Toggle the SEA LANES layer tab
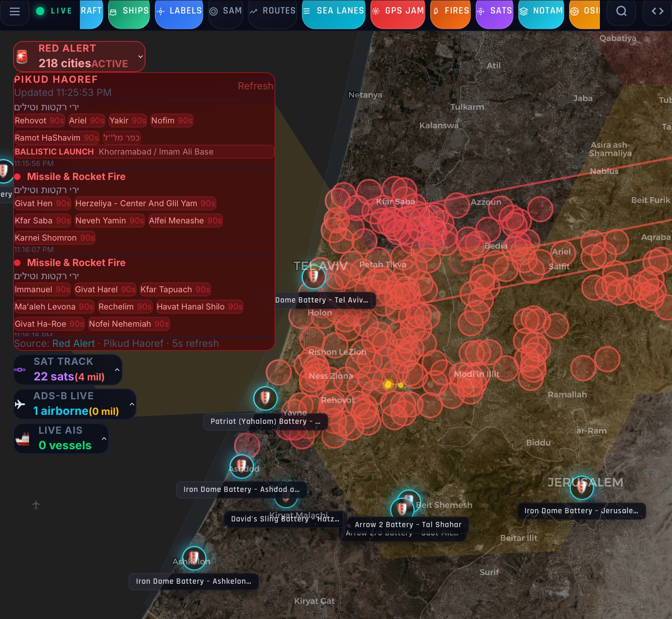The image size is (672, 619). (334, 11)
